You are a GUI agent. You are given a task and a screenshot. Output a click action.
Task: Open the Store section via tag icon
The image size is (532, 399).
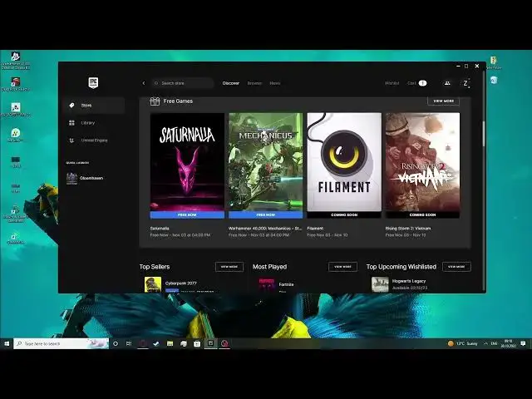click(71, 106)
